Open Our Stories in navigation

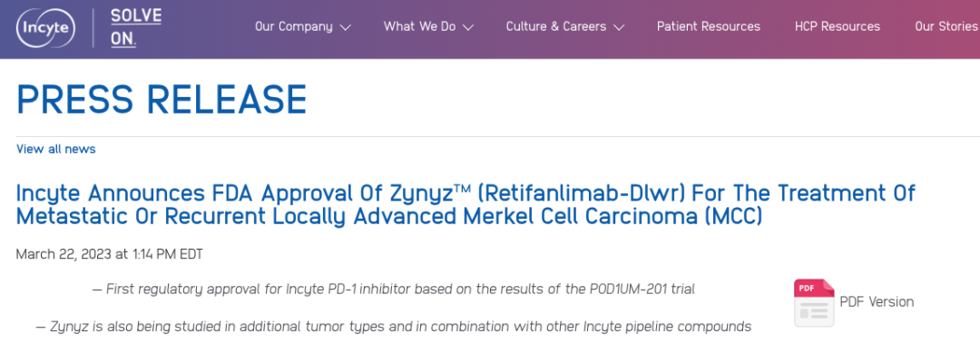[x=946, y=27]
